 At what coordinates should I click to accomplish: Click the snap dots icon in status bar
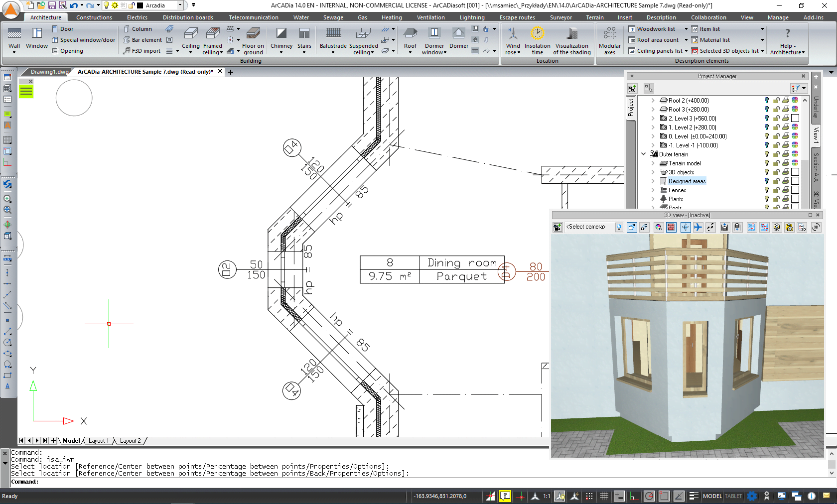(x=589, y=496)
